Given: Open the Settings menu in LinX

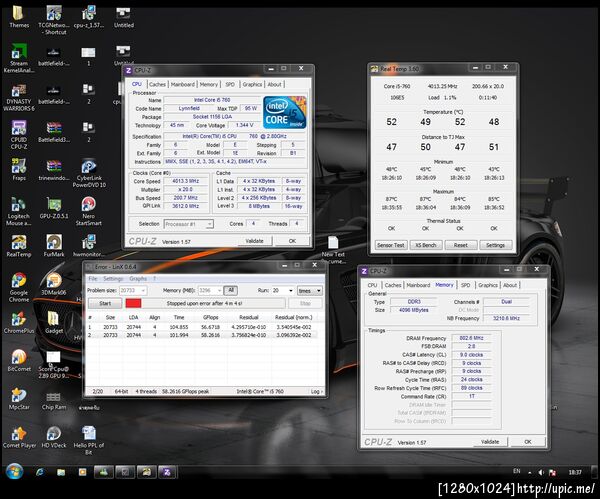Looking at the screenshot, I should (113, 279).
